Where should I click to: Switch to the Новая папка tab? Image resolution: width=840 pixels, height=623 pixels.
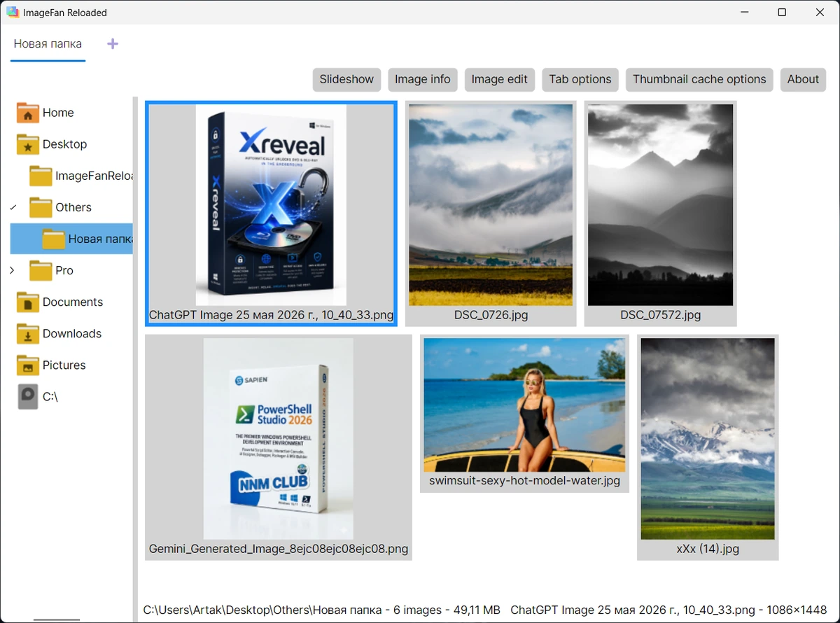point(48,43)
